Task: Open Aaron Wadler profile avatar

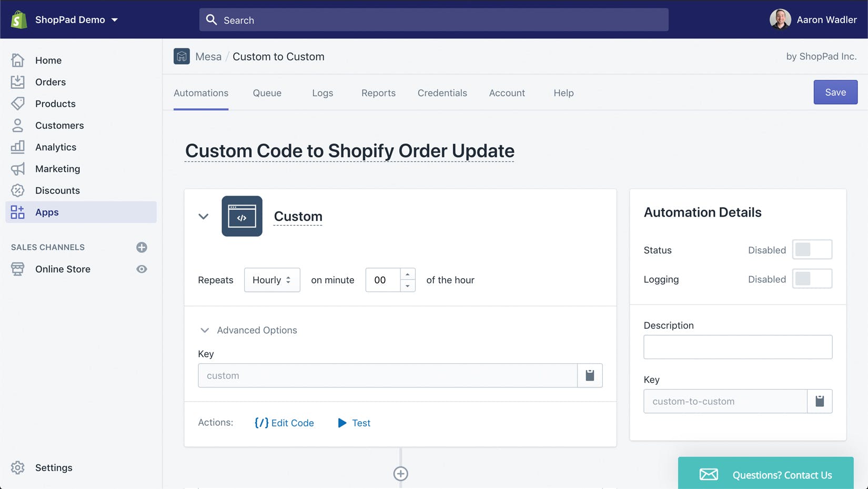Action: pos(780,19)
